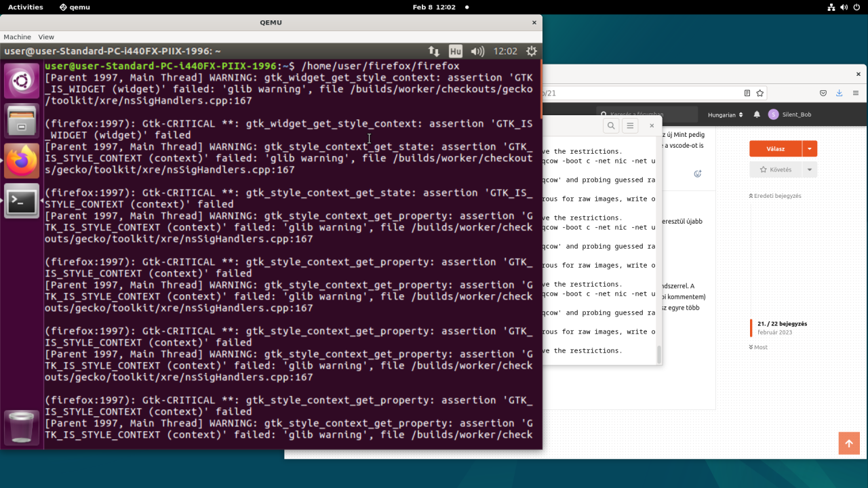Add reaction with smiley emoji icon
Screen dimensions: 868x488
pos(697,174)
